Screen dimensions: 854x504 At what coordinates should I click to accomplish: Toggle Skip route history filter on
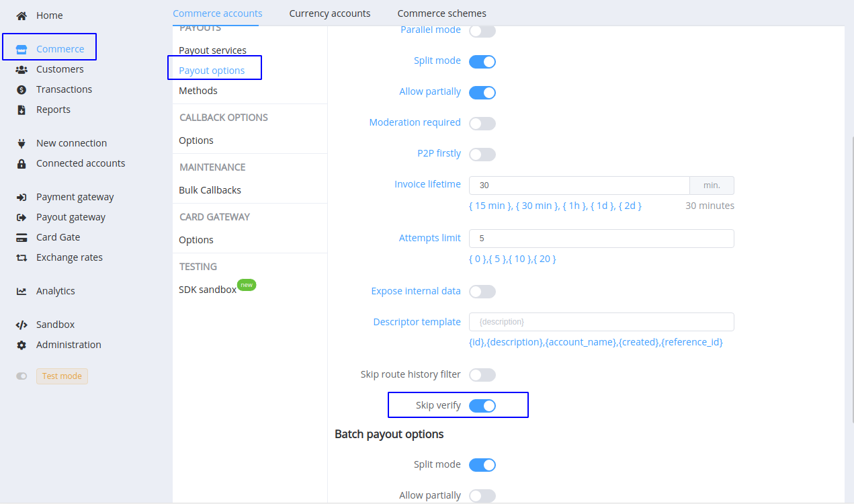tap(482, 375)
